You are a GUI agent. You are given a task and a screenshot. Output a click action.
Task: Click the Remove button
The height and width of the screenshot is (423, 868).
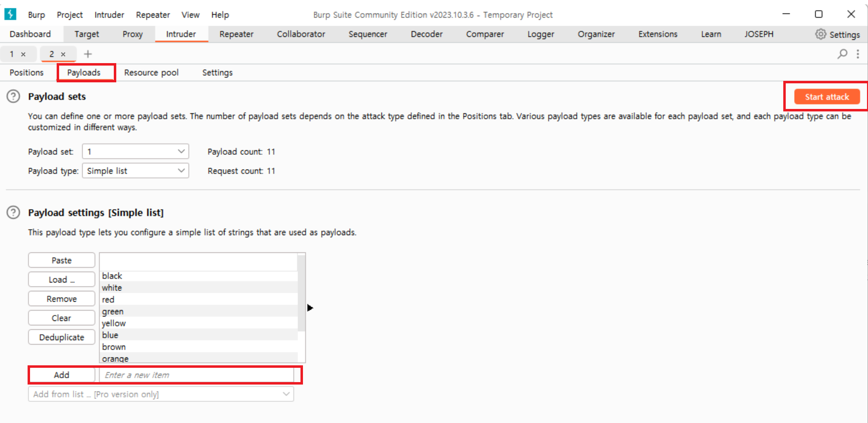click(62, 298)
